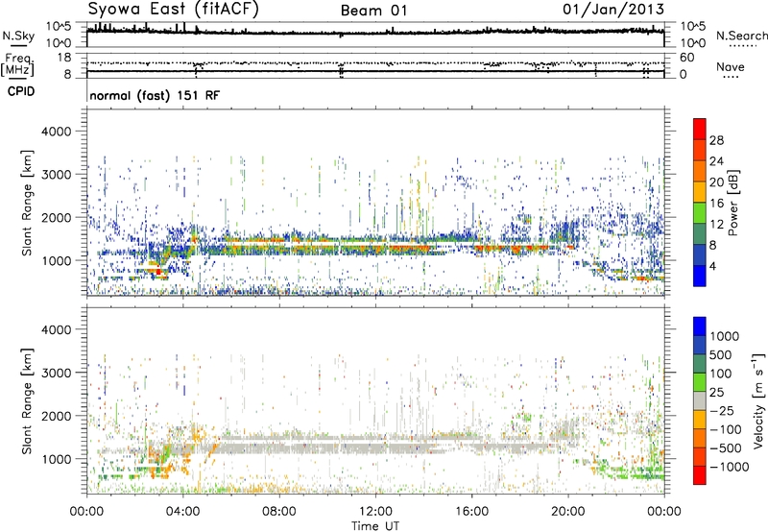Click the "N.Sky" legend label

click(x=18, y=36)
